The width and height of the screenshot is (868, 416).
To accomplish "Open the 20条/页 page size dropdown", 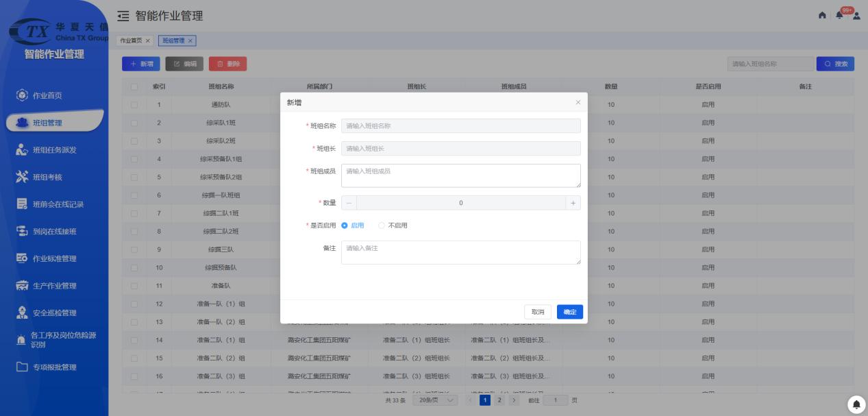I will [436, 400].
